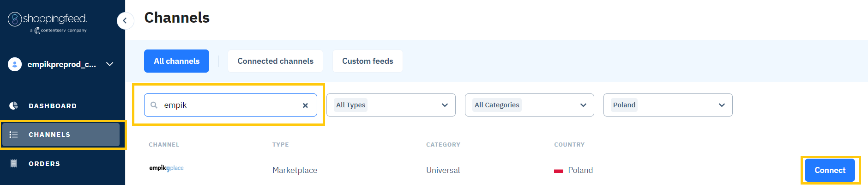Open the Poland country dropdown
Screen dimensions: 868x185
pyautogui.click(x=668, y=105)
